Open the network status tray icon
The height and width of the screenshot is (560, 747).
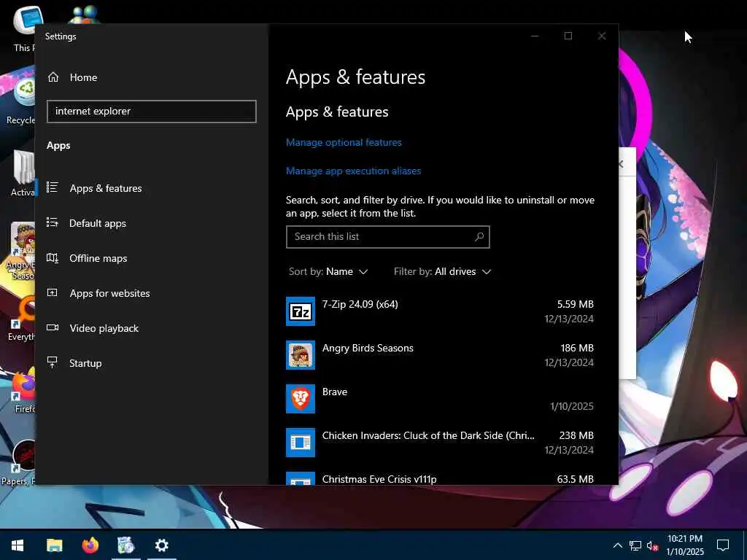click(635, 545)
